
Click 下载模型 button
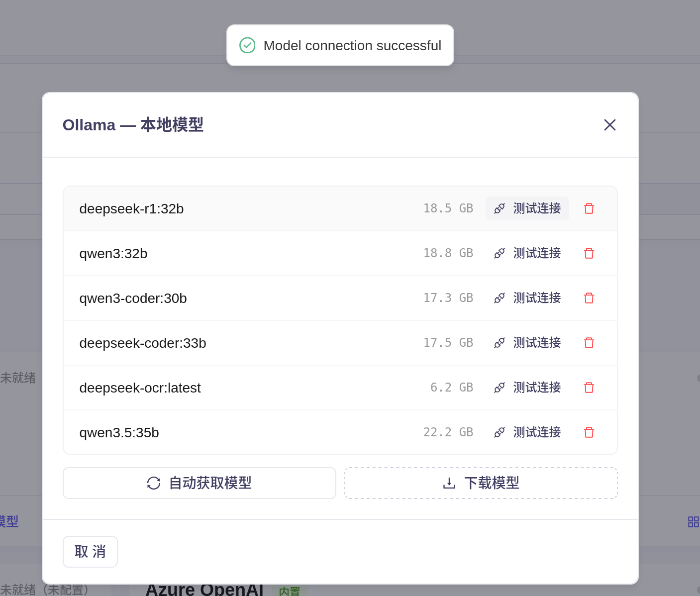(481, 483)
